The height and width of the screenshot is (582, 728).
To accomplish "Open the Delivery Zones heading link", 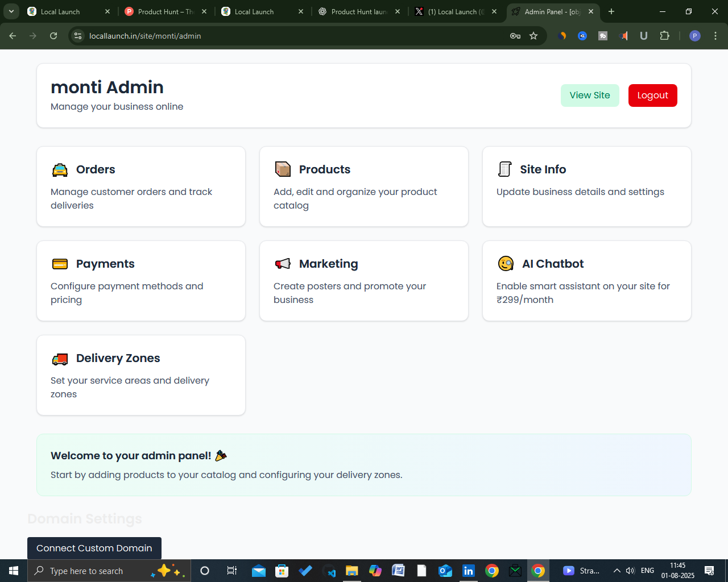I will 118,358.
